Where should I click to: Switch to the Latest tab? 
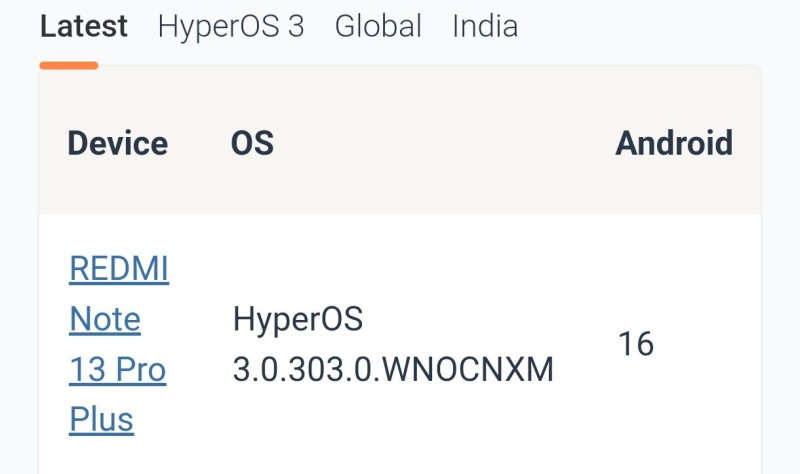tap(84, 26)
